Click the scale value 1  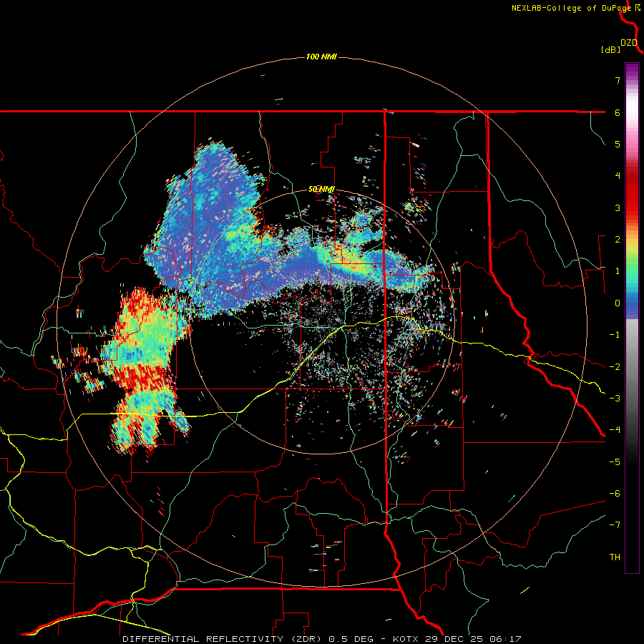618,271
